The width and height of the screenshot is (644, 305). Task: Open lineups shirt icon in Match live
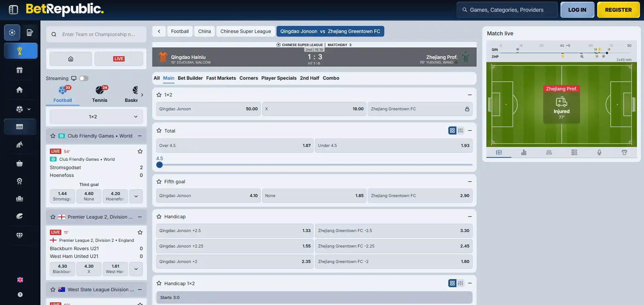coord(624,152)
